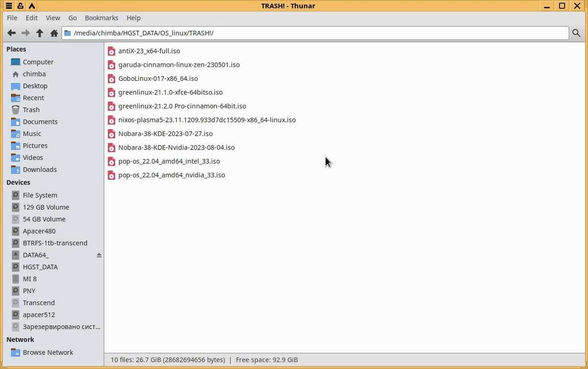The image size is (588, 369).
Task: Click the Downloads folder icon
Action: tap(16, 169)
